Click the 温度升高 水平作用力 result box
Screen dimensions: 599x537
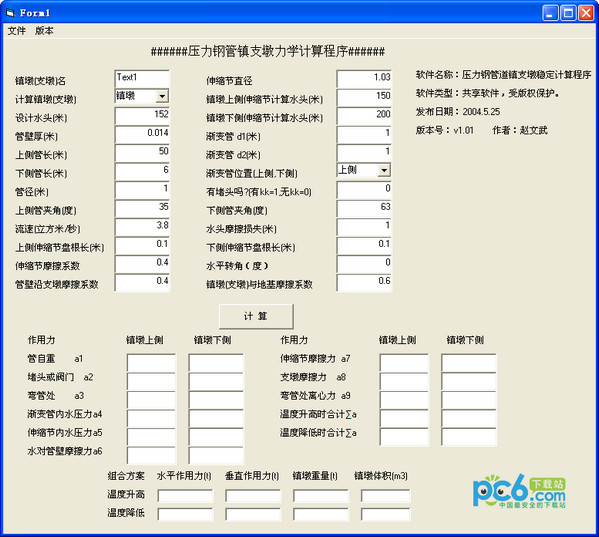pos(185,496)
